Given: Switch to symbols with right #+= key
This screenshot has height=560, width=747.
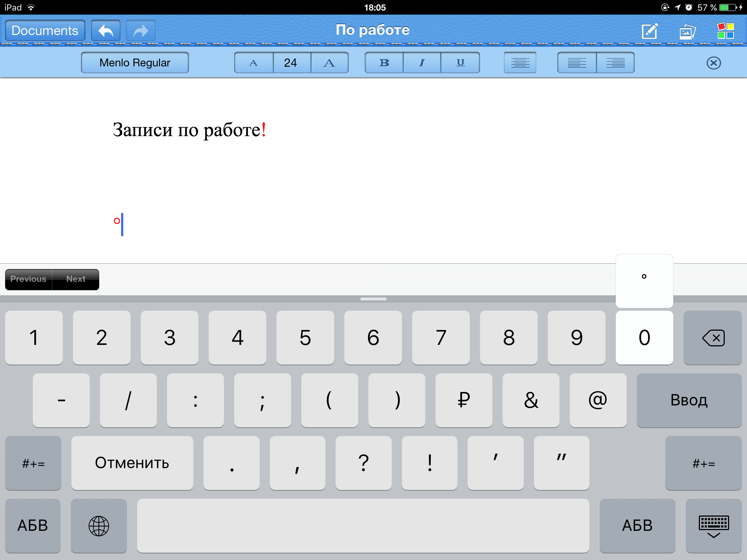Looking at the screenshot, I should pos(703,463).
